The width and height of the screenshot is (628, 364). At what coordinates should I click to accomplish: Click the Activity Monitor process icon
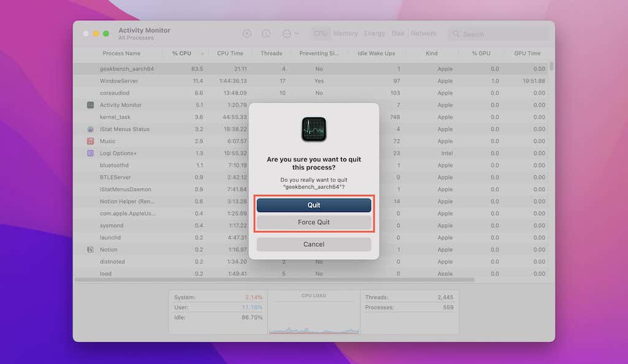[89, 105]
